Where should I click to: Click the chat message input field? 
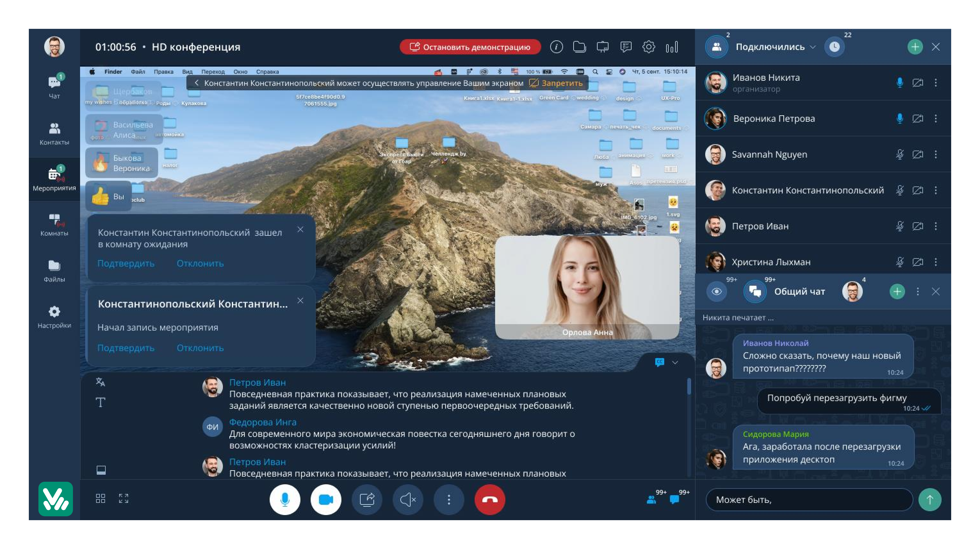(x=809, y=500)
